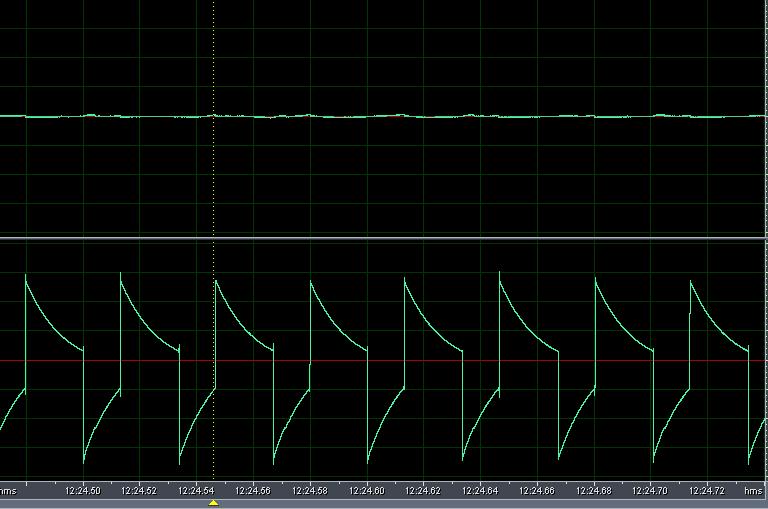Click the upper channel's flat waveform line
Image resolution: width=768 pixels, height=509 pixels.
pyautogui.click(x=384, y=116)
